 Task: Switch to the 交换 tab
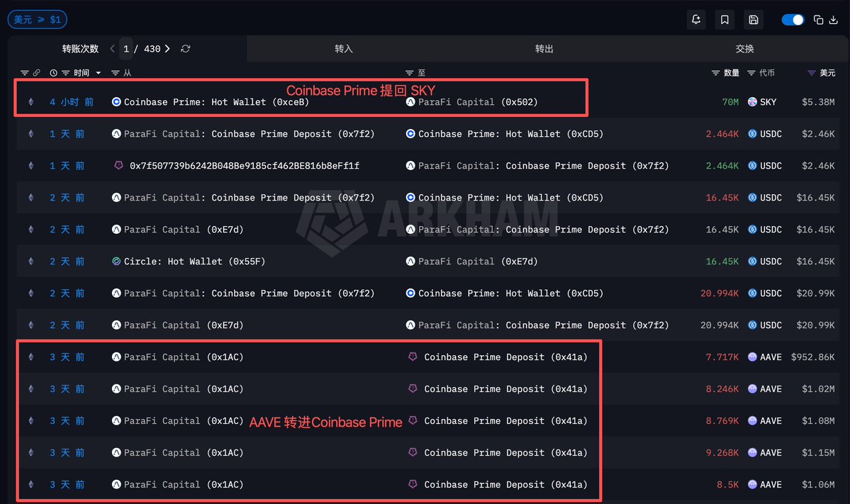[x=745, y=49]
